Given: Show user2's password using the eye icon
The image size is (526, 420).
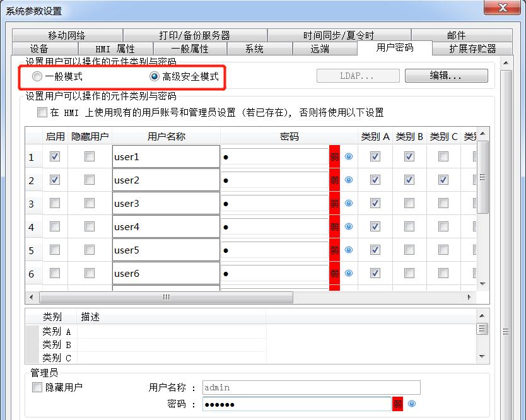Looking at the screenshot, I should [348, 180].
